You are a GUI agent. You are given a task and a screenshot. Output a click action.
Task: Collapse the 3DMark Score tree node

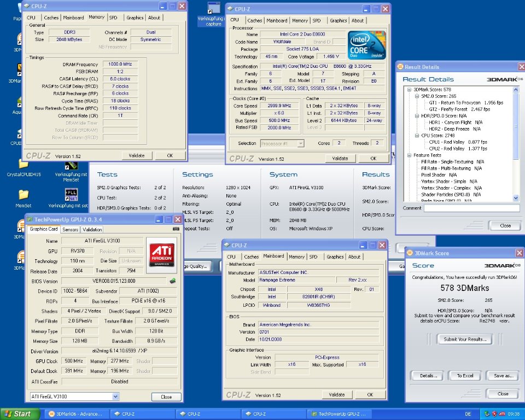click(x=409, y=90)
